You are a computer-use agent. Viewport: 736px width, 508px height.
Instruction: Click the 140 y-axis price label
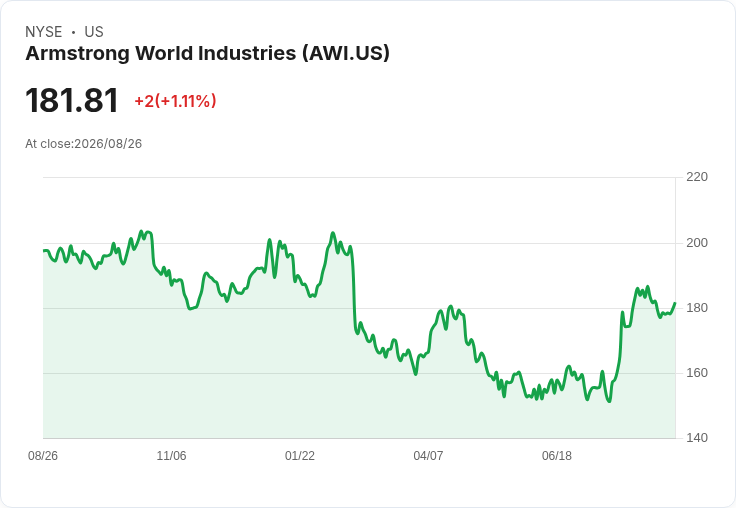pyautogui.click(x=697, y=438)
